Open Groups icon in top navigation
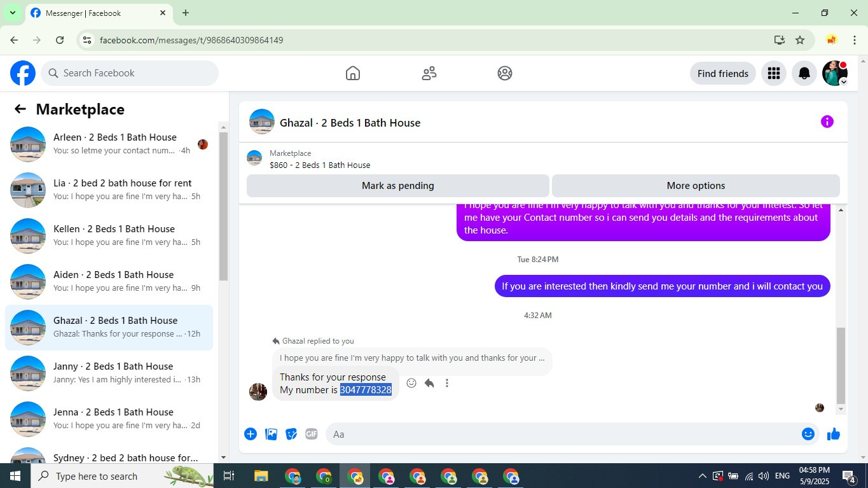The image size is (868, 488). pyautogui.click(x=505, y=73)
